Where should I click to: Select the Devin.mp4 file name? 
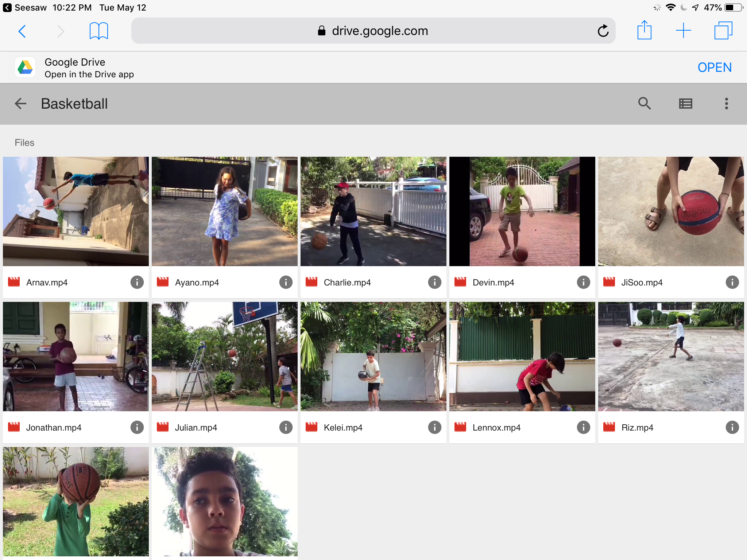(494, 283)
